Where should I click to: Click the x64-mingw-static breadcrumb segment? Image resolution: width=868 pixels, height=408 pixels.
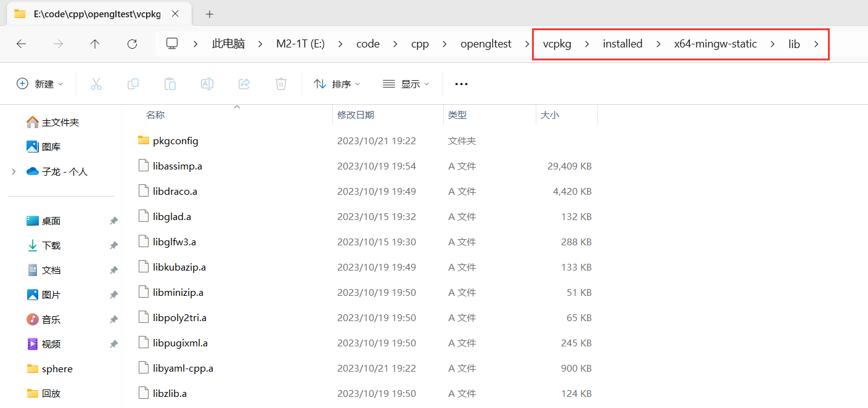715,44
